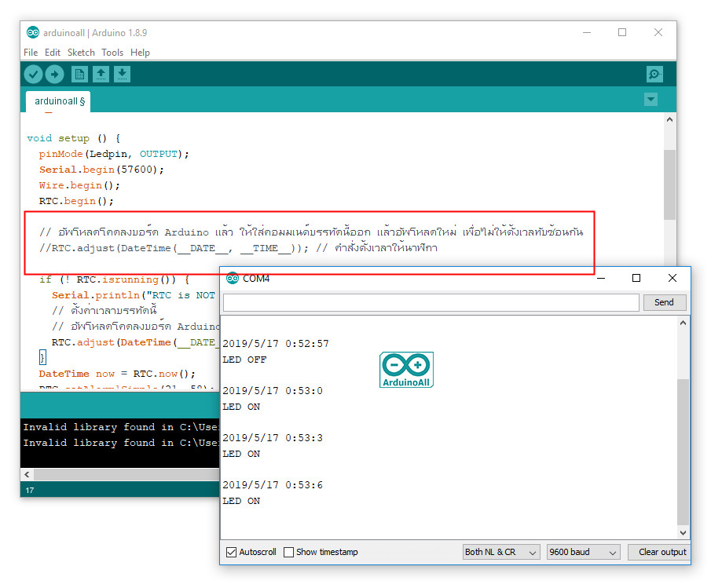Screen dimensions: 722x588
Task: Save the sketch with the down-arrow icon
Action: pos(122,74)
